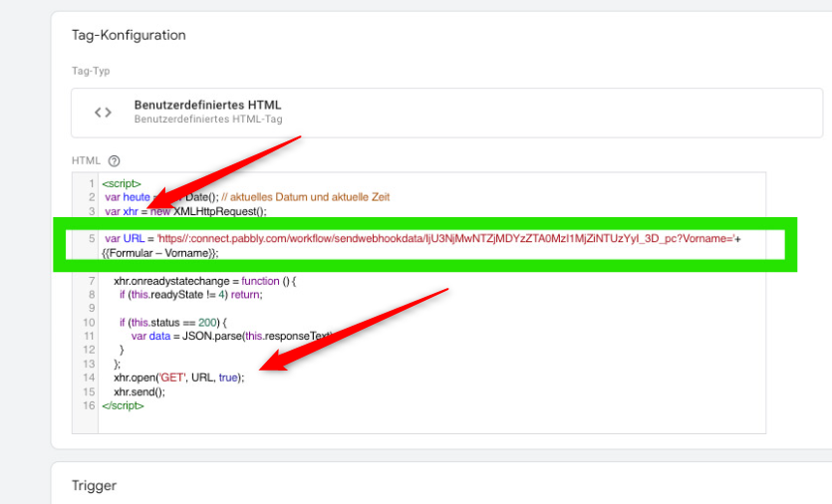Click the this.status == 200 line
The width and height of the screenshot is (832, 504).
pos(173,323)
